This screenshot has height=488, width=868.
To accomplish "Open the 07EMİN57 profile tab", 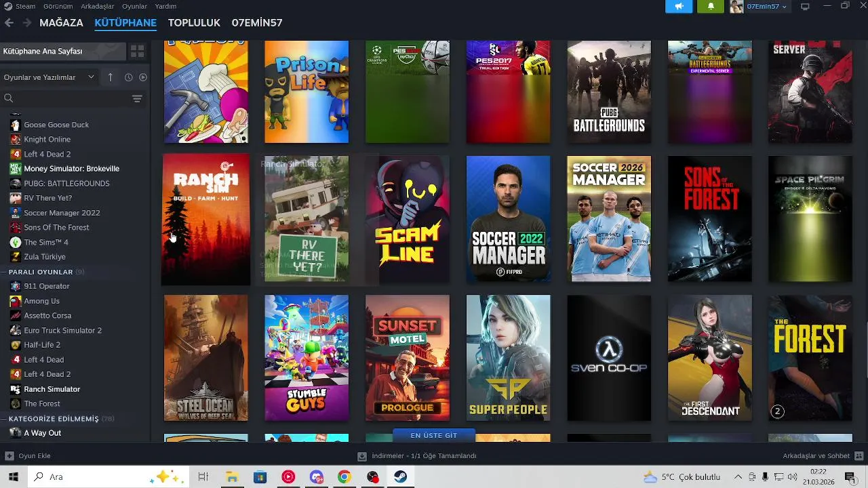I will [257, 22].
